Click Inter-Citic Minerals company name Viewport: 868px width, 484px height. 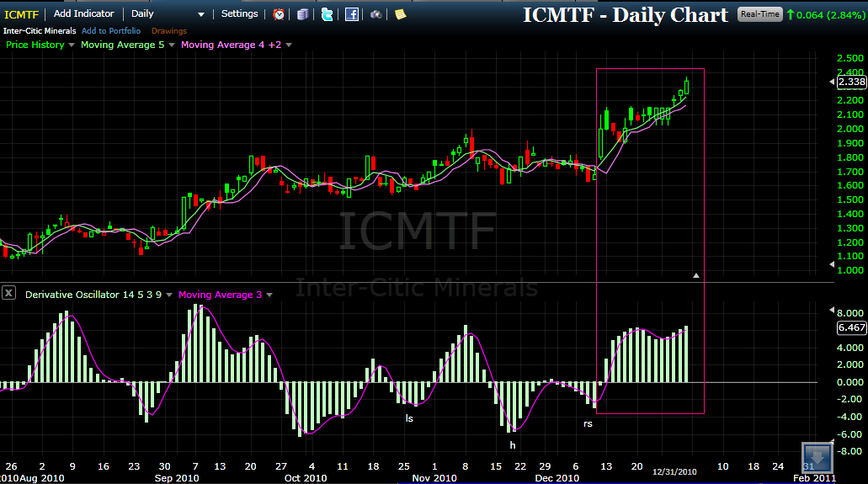[40, 31]
